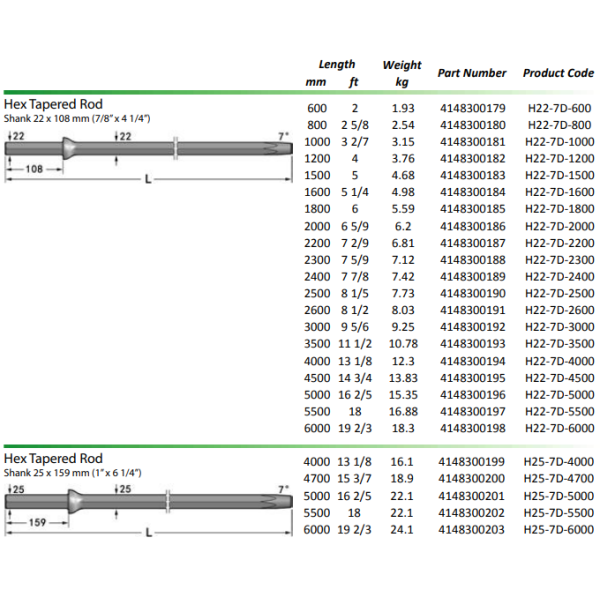Click part number 4148300203

coord(471,530)
